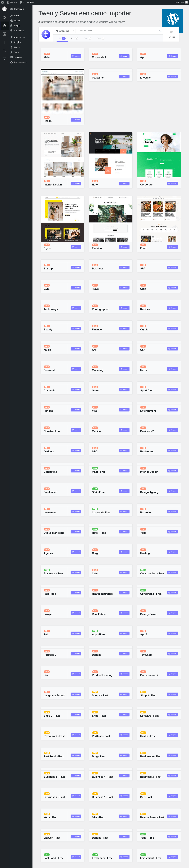
Task: Open the WordPress logo menu in admin bar
Action: [x=2, y=2]
